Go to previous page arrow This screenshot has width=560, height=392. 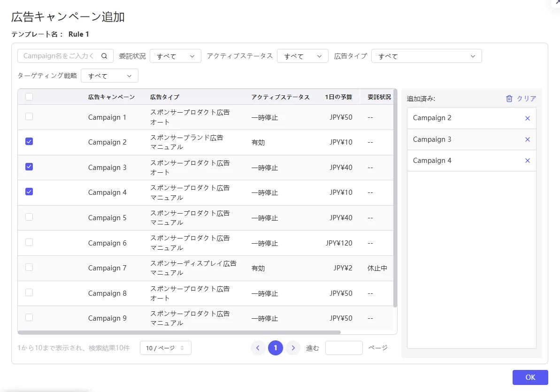point(258,348)
